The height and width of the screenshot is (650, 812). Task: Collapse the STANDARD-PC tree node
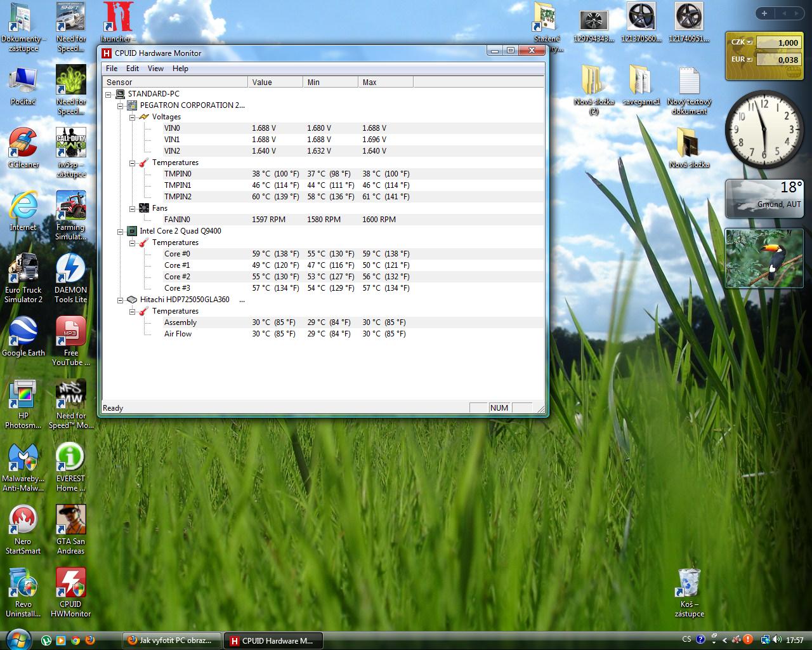[x=108, y=94]
